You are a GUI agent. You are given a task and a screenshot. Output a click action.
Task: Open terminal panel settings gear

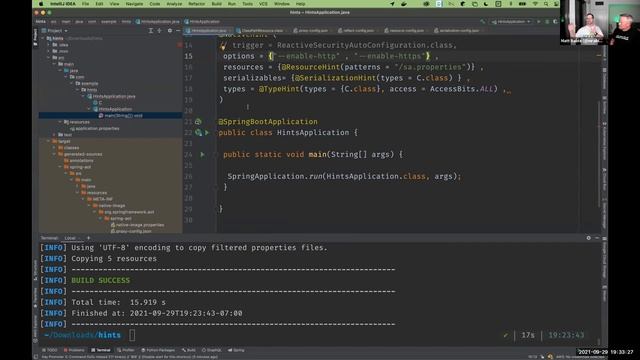pos(589,238)
